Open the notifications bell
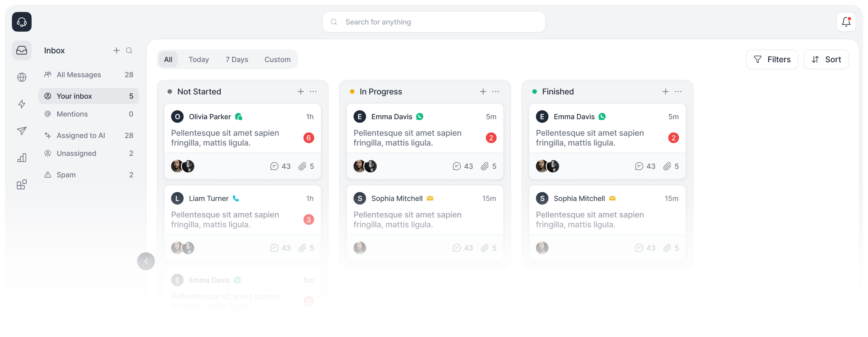The width and height of the screenshot is (868, 337). pyautogui.click(x=846, y=22)
